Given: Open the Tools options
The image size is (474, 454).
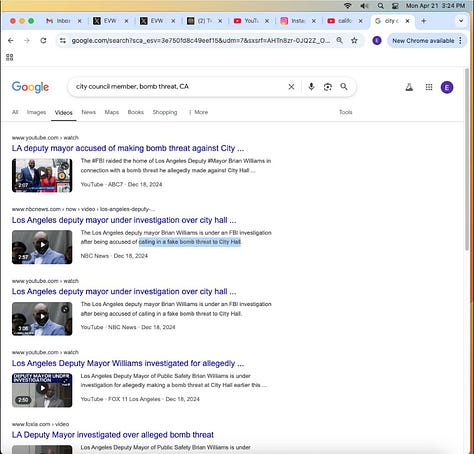Looking at the screenshot, I should pos(346,112).
